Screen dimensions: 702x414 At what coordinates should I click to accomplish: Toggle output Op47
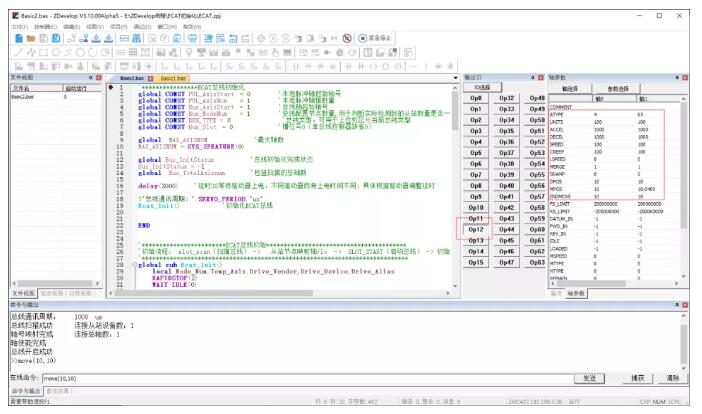[x=506, y=262]
